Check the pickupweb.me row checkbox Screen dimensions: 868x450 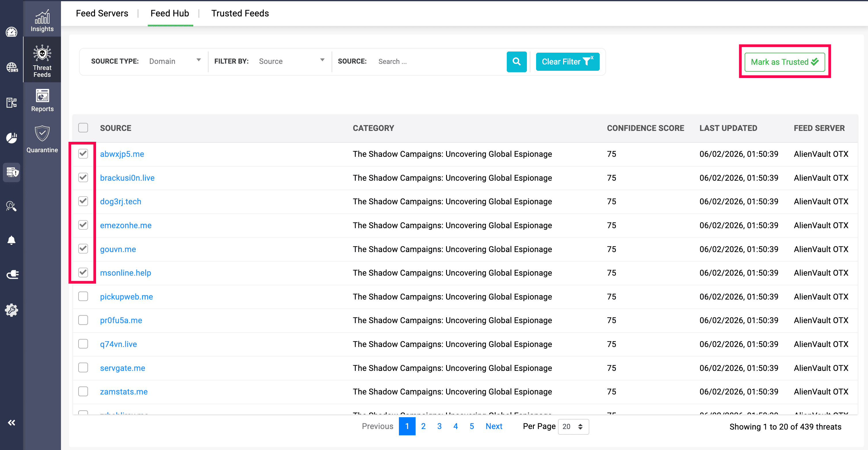pyautogui.click(x=83, y=296)
